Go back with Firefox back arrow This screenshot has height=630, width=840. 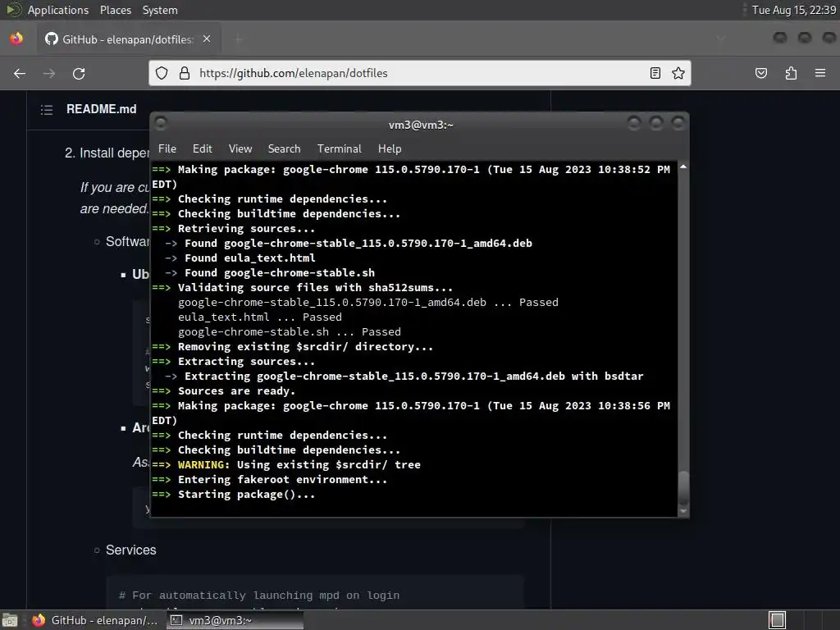(x=20, y=73)
